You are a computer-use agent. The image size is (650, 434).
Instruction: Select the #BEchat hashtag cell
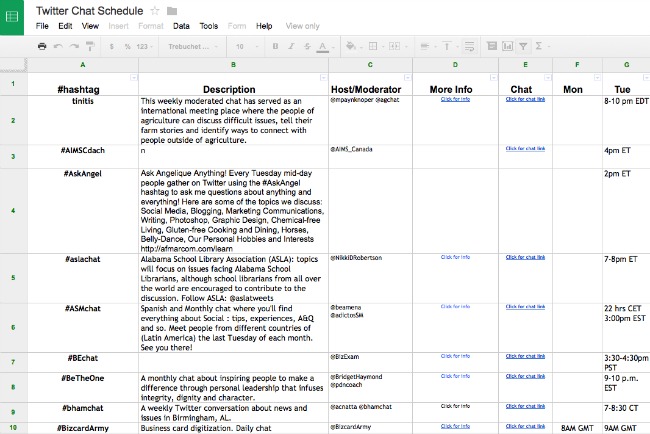coord(83,362)
